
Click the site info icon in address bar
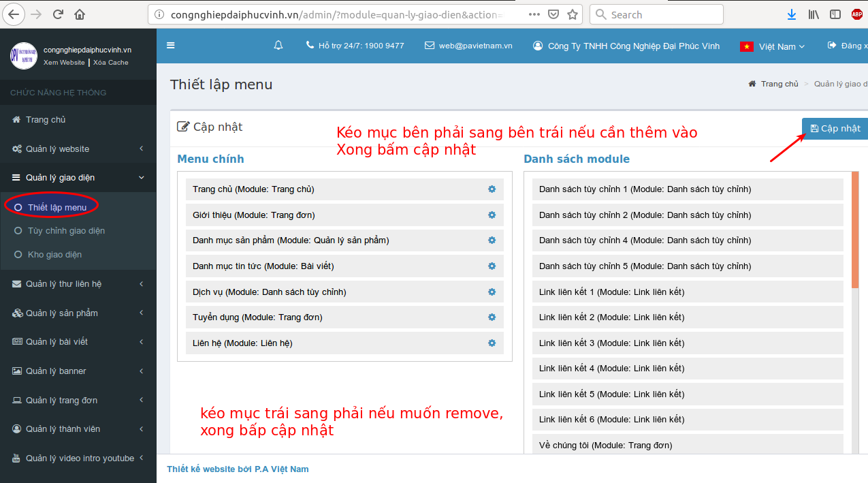pos(159,14)
